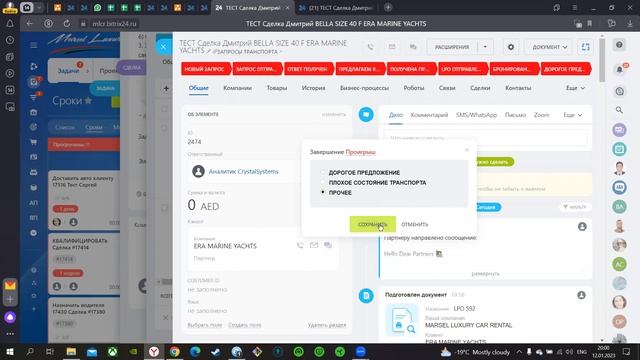
Task: Reload the page with refresh icon
Action: click(67, 24)
